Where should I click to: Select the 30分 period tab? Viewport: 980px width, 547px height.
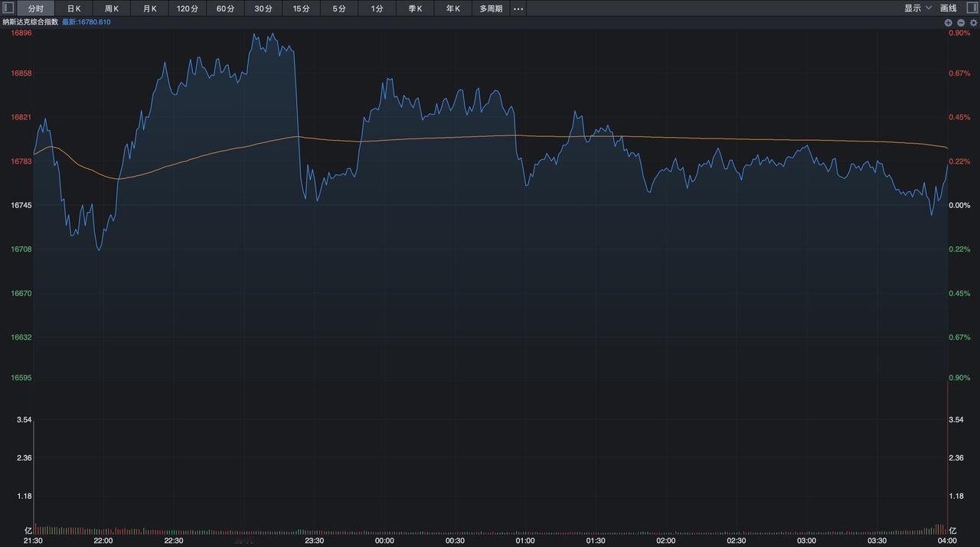[x=263, y=8]
